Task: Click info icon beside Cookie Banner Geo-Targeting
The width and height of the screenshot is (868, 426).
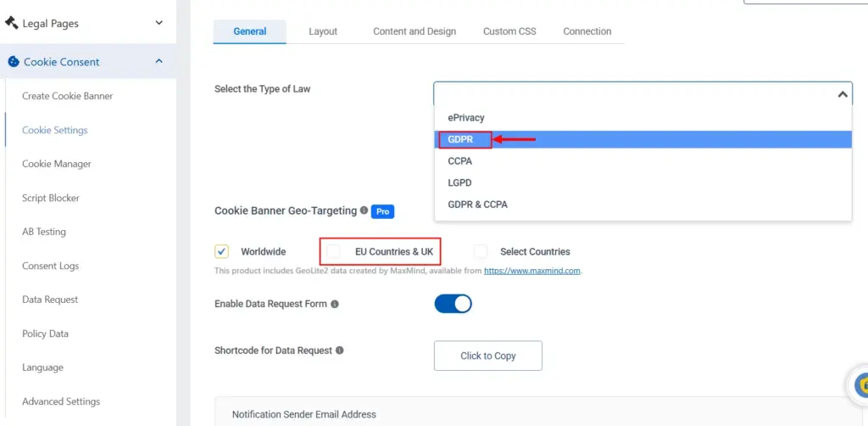Action: pyautogui.click(x=364, y=210)
